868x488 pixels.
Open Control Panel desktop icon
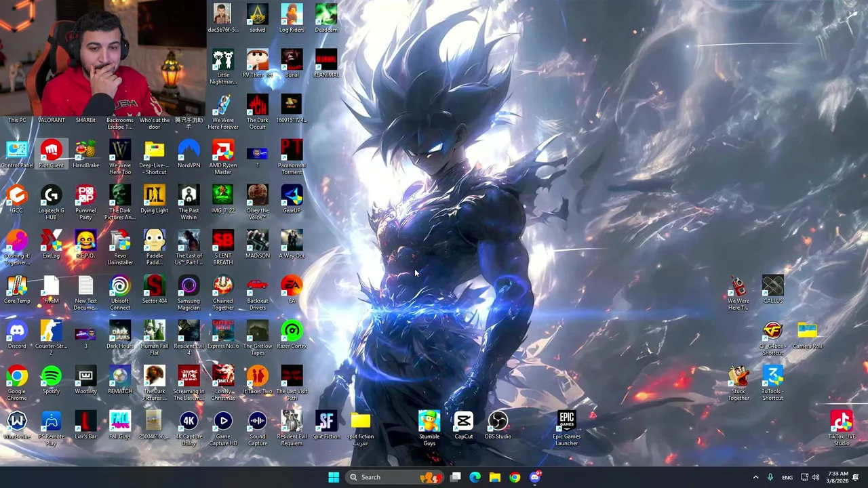(17, 155)
